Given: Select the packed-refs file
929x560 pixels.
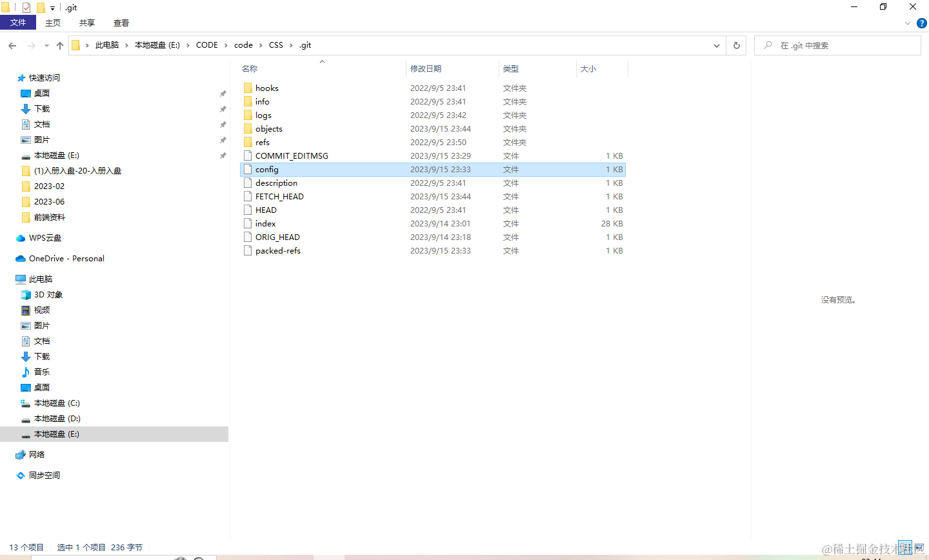Looking at the screenshot, I should coord(277,251).
